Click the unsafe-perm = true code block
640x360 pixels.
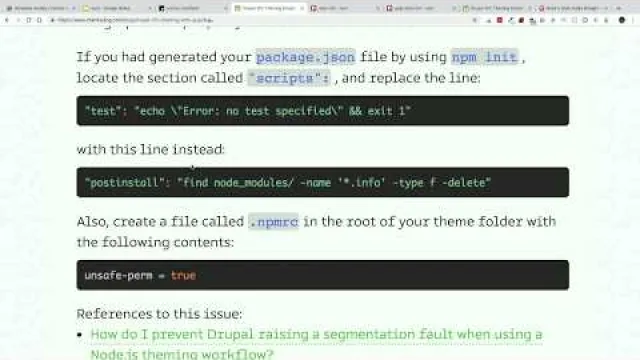coord(322,275)
